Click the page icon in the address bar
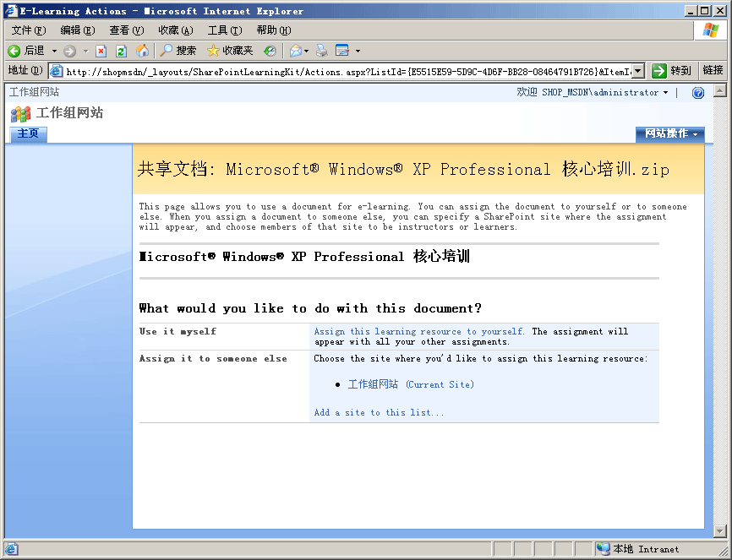This screenshot has height=560, width=732. click(57, 71)
